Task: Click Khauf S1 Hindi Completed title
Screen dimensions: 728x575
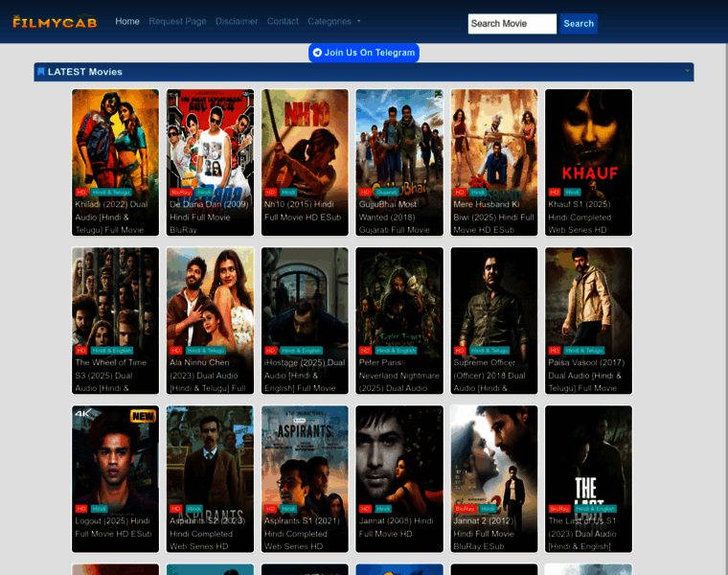Action: coord(580,217)
